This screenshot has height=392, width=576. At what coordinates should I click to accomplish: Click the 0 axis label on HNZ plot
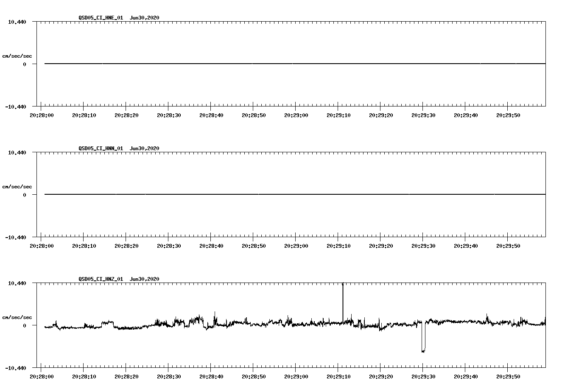25,325
